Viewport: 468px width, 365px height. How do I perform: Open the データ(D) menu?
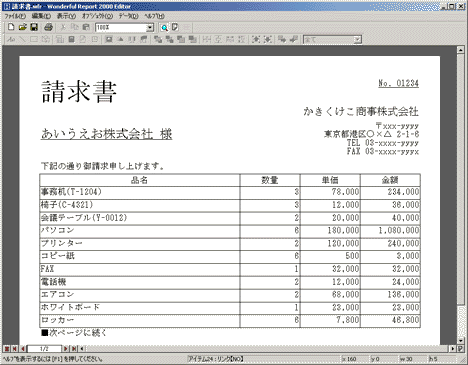point(128,16)
